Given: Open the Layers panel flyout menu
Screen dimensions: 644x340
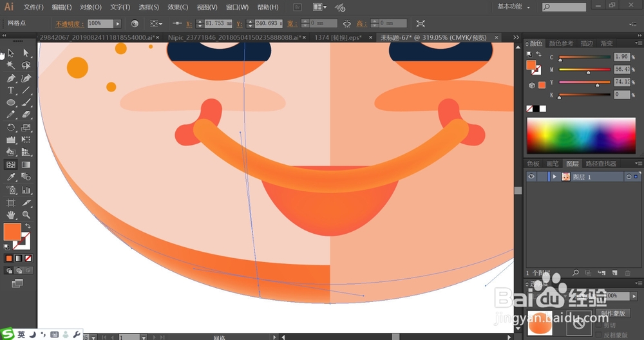Looking at the screenshot, I should pos(638,164).
